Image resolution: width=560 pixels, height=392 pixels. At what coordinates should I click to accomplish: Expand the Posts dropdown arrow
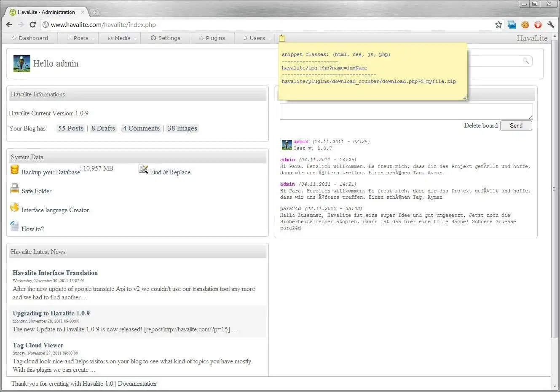click(94, 39)
